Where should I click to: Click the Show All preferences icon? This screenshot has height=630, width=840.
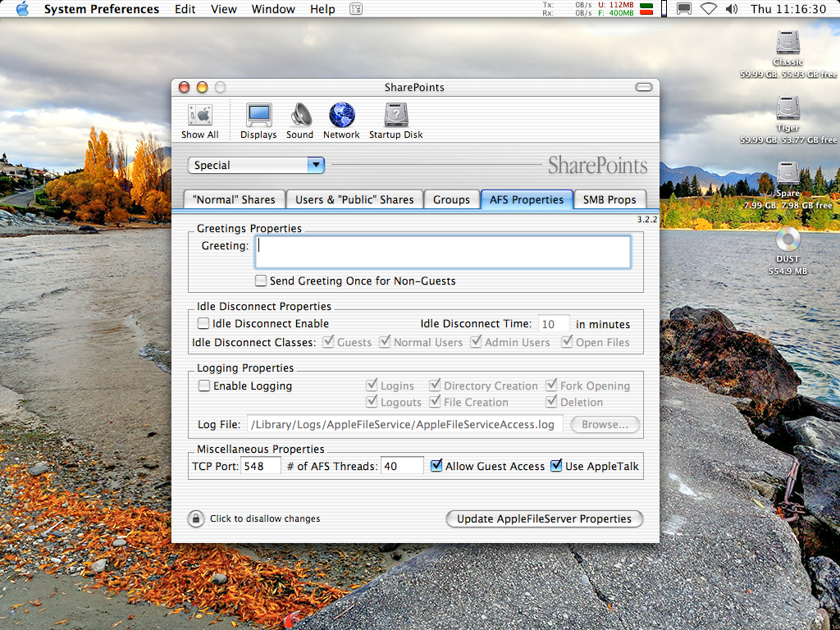click(x=200, y=121)
